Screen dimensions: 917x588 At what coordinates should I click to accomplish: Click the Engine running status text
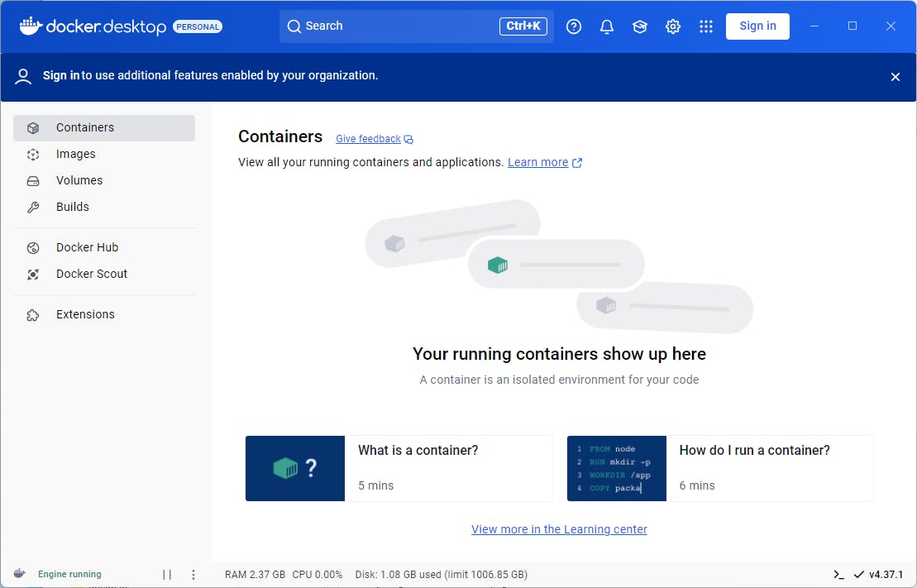(x=69, y=574)
